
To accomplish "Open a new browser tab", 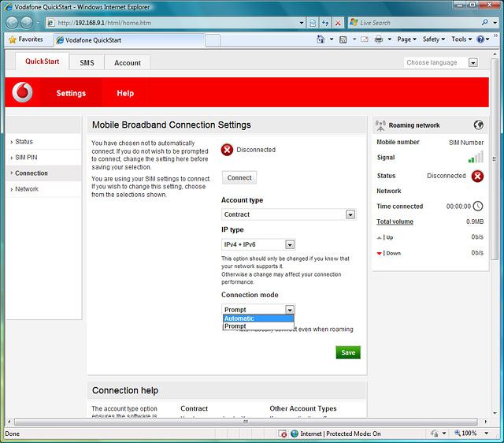I will 213,40.
